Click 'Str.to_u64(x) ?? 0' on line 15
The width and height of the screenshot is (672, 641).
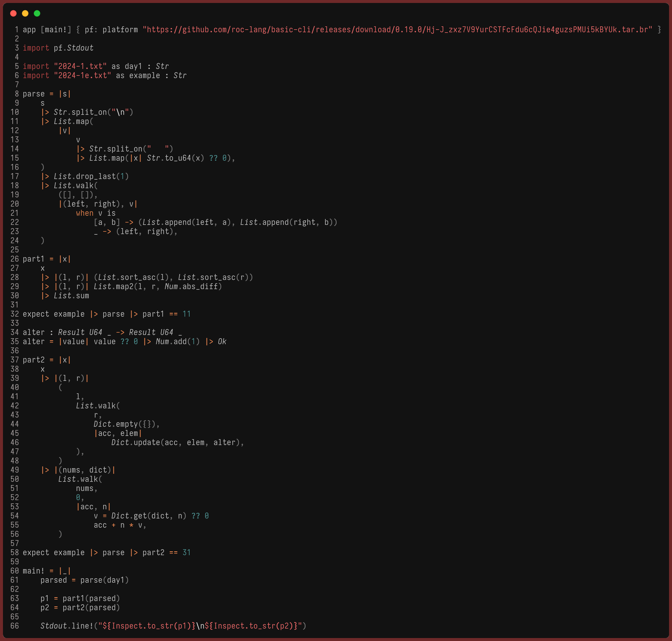coord(187,158)
